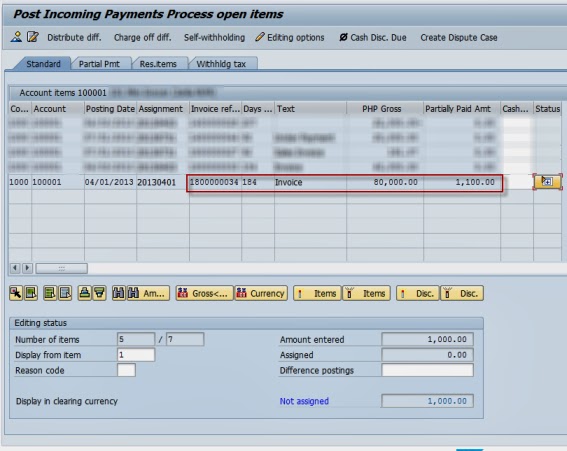567x451 pixels.
Task: Deactivate Disc. button with sparkle icon
Action: pos(462,293)
